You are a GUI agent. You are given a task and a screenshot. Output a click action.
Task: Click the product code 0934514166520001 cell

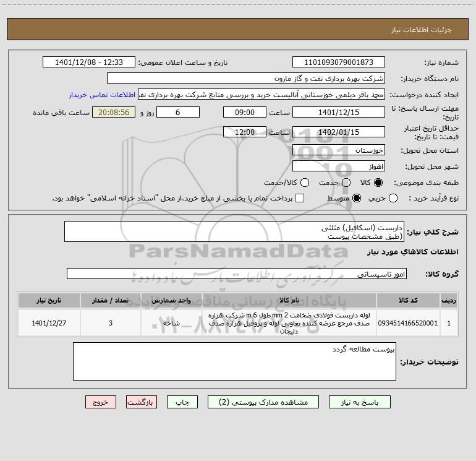coord(408,323)
